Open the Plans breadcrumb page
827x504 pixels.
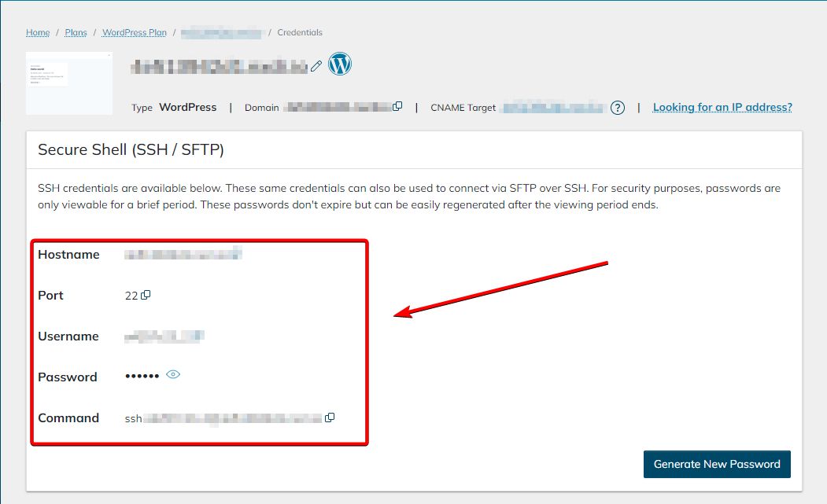pos(76,32)
